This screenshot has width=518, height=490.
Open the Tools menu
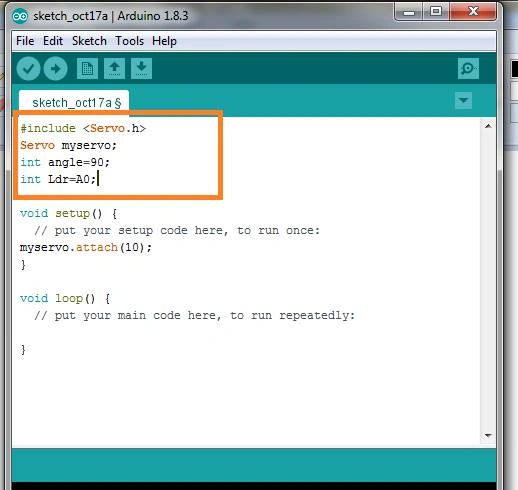(130, 41)
